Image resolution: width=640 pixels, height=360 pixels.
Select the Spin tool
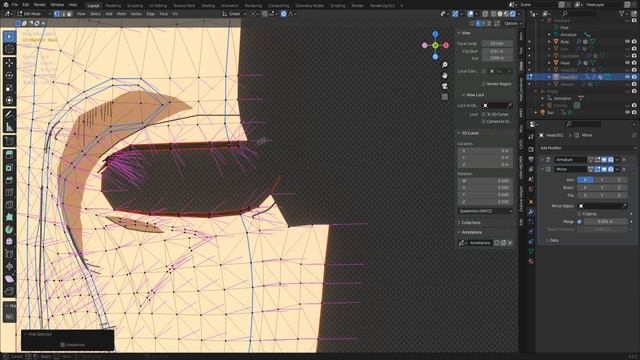(x=9, y=229)
